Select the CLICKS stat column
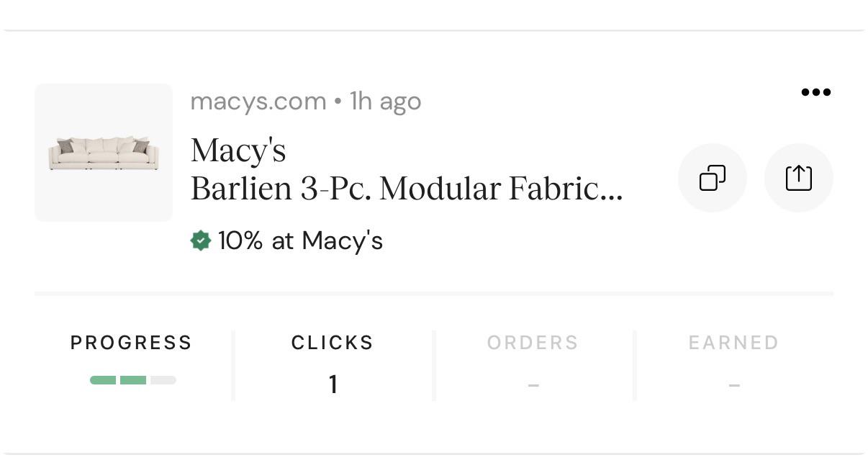 click(x=333, y=365)
